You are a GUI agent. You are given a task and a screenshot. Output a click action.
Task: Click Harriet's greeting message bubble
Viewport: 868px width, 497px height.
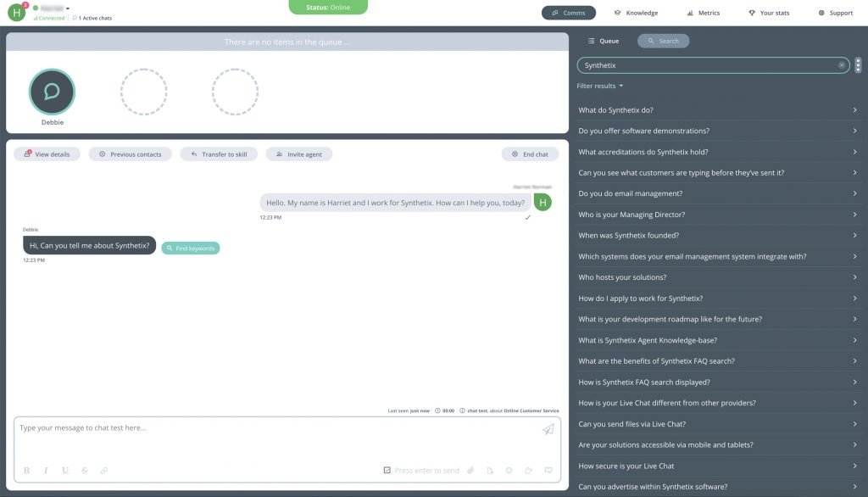tap(395, 203)
